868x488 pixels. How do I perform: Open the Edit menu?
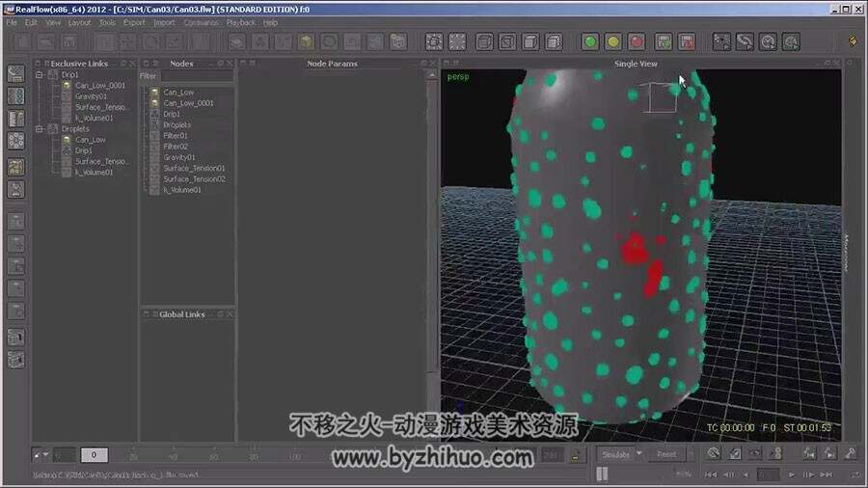pos(31,23)
